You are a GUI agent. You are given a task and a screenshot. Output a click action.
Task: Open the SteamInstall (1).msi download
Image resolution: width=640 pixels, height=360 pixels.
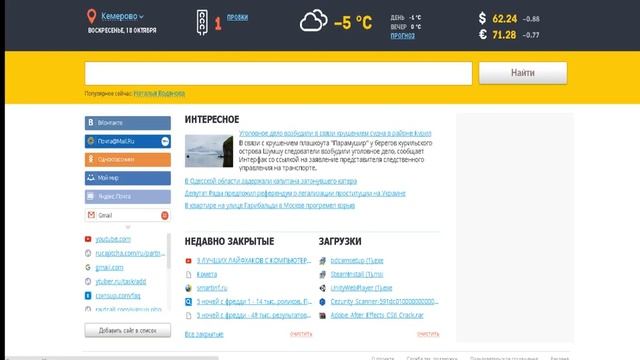(x=357, y=274)
